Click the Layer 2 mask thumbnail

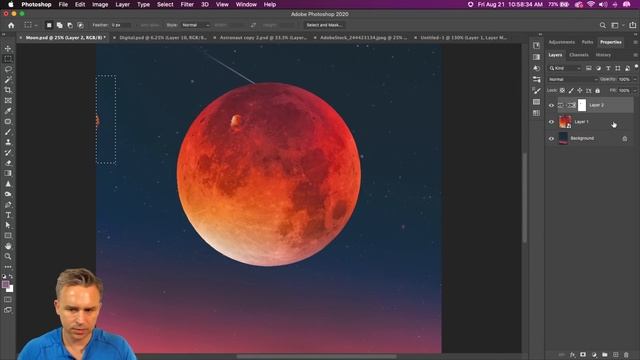pos(582,105)
